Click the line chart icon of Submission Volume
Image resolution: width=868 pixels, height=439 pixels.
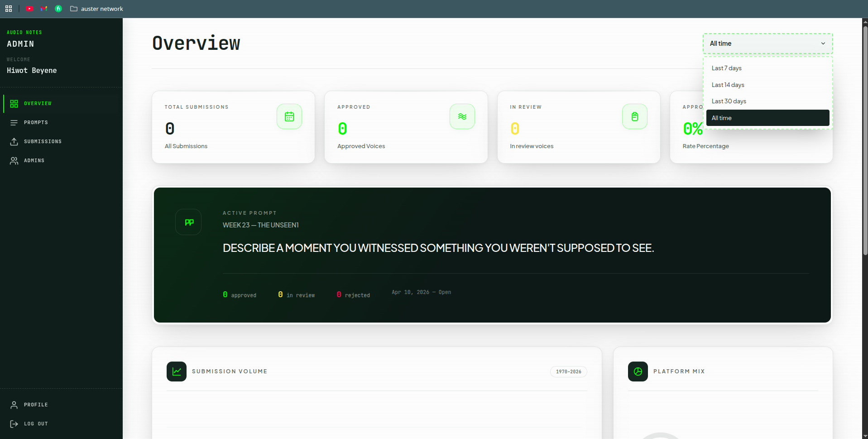(177, 371)
